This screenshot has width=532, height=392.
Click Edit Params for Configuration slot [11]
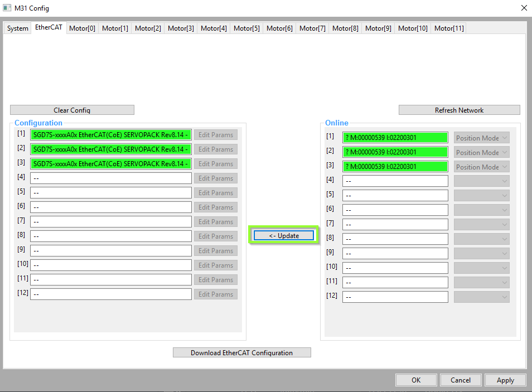pos(216,280)
